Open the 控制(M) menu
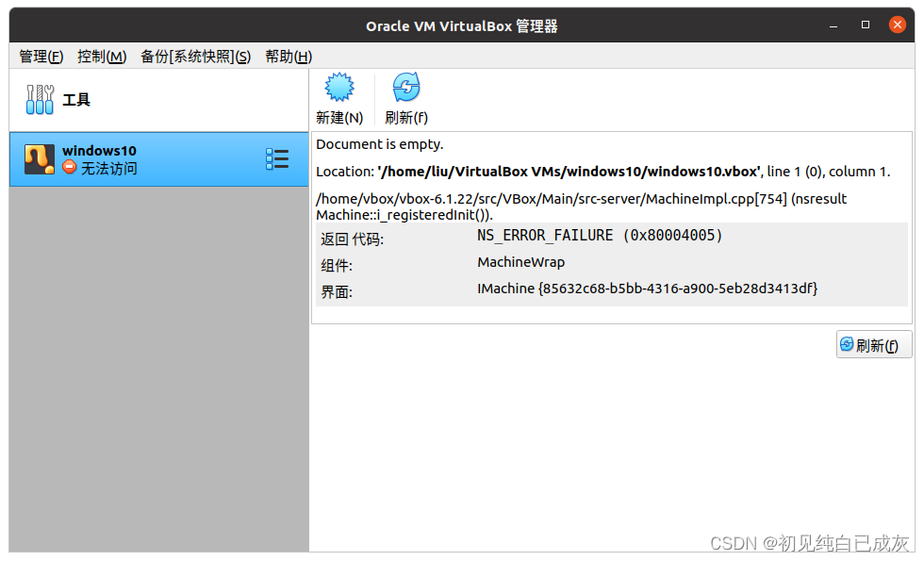Viewport: 924px width, 561px height. point(102,57)
